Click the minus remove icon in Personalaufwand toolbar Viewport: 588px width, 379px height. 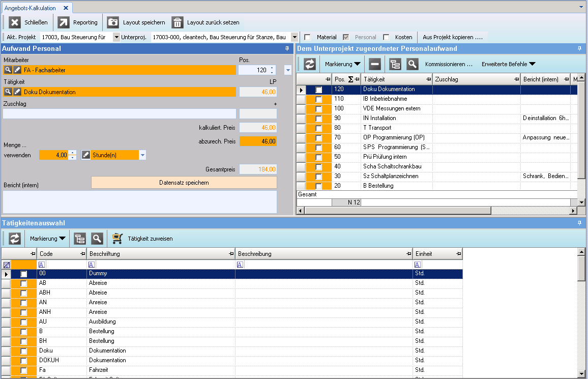pos(375,64)
